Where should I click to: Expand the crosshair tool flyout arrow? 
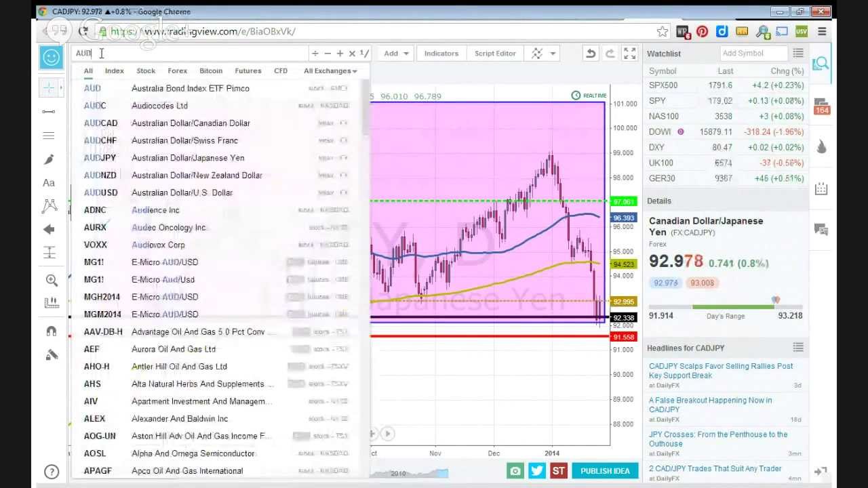click(61, 87)
